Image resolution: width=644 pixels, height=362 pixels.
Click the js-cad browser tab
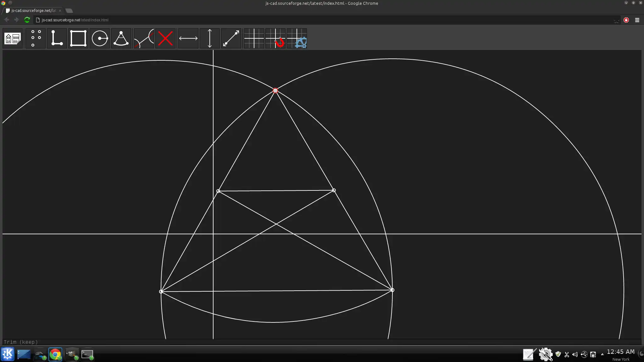(32, 10)
